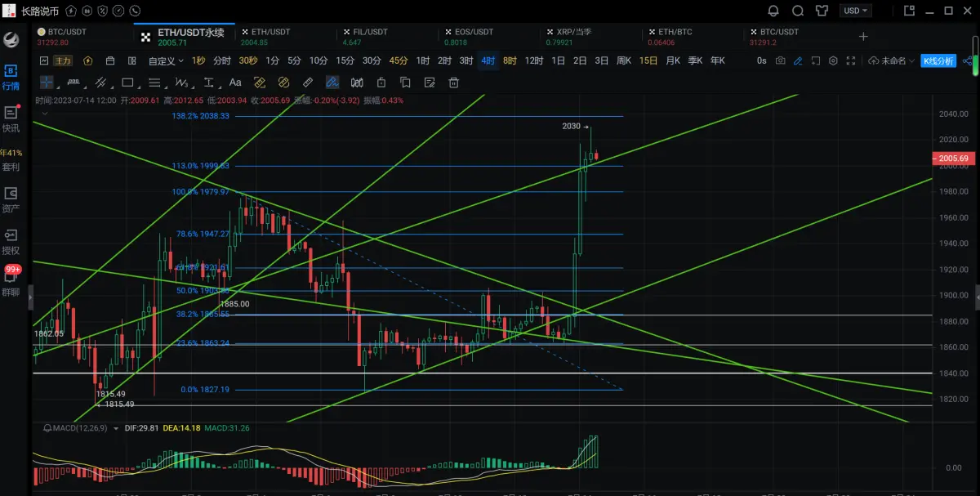The width and height of the screenshot is (980, 496).
Task: Open notifications bell icon
Action: pyautogui.click(x=774, y=11)
